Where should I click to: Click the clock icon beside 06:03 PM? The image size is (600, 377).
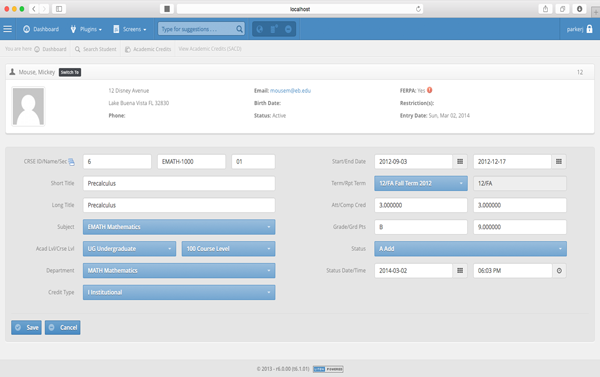pyautogui.click(x=559, y=271)
